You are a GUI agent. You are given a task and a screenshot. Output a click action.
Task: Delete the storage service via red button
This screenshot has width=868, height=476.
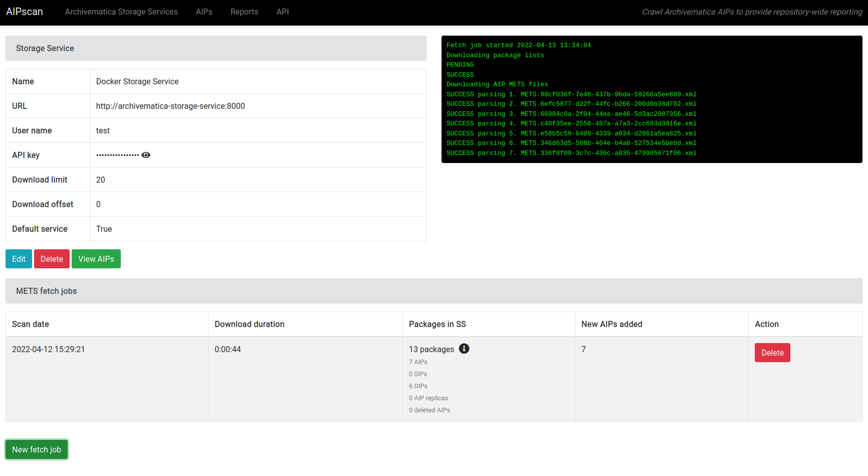pyautogui.click(x=52, y=259)
